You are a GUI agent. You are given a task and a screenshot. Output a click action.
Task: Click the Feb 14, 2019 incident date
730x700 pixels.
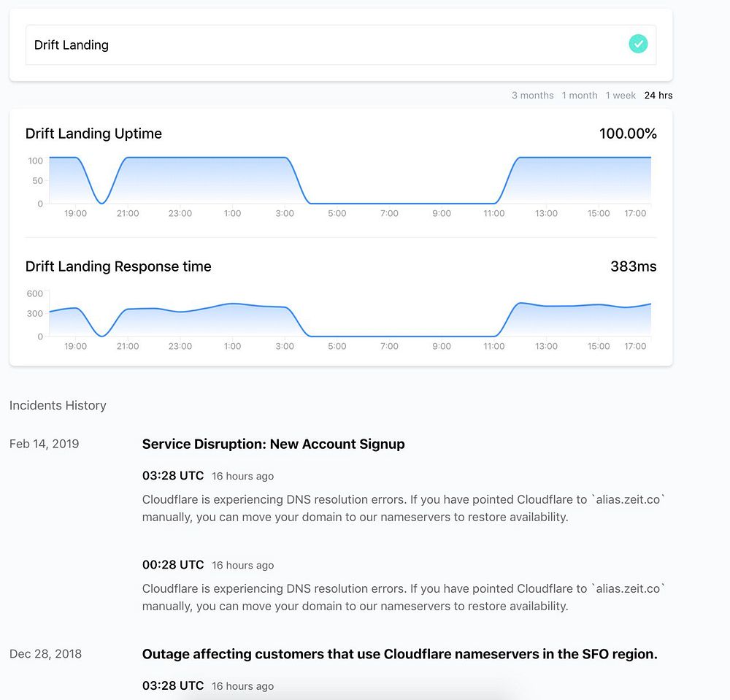coord(44,444)
